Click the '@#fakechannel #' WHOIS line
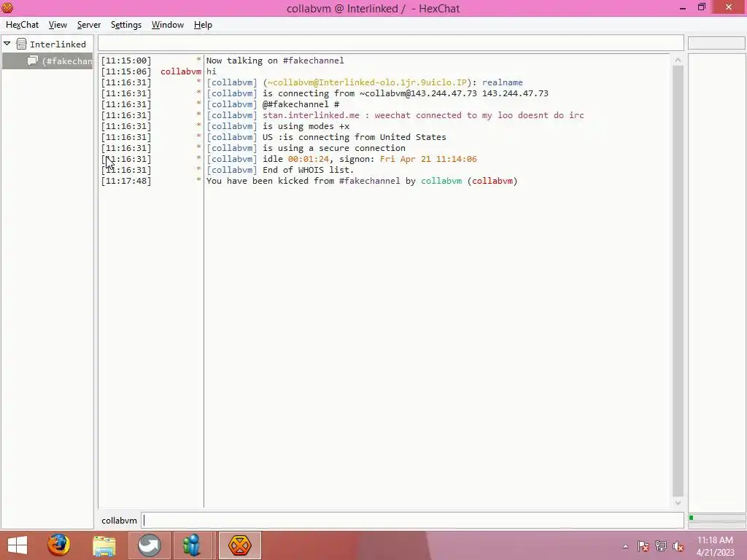The height and width of the screenshot is (560, 747). 273,104
